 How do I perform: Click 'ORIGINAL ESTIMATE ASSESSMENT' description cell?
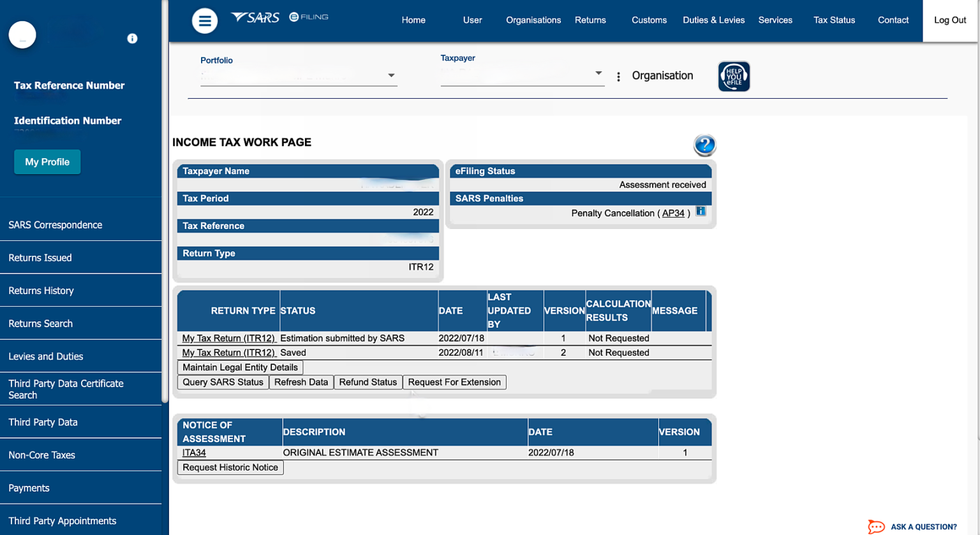click(360, 453)
